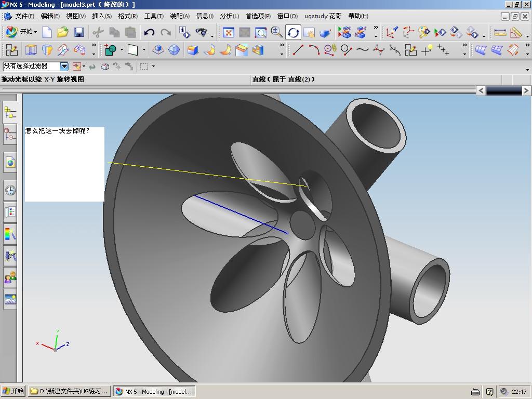
Task: Click NX 5 - Modeling taskbar button
Action: (x=154, y=391)
